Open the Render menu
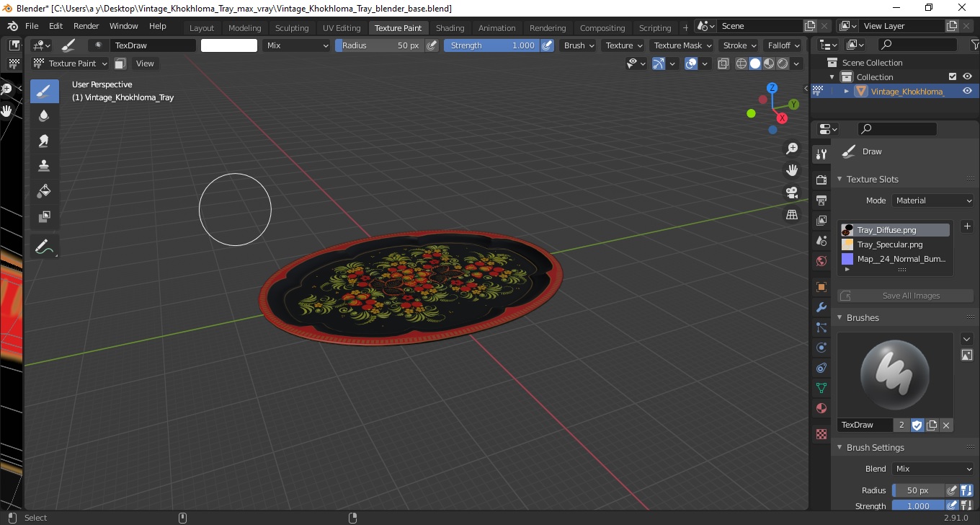This screenshot has height=525, width=980. point(86,26)
